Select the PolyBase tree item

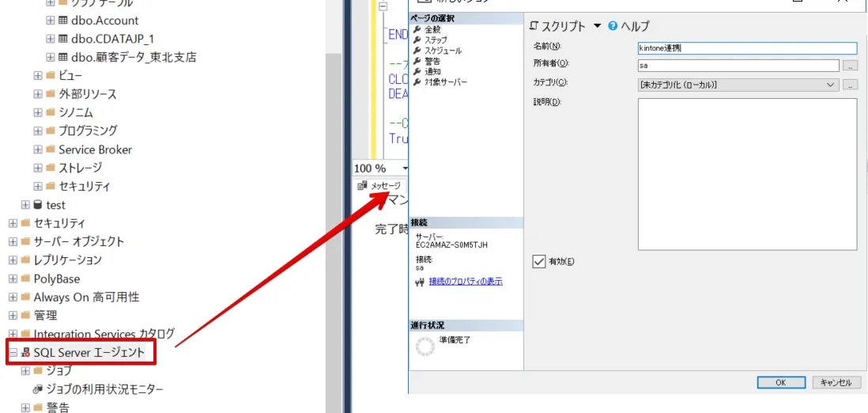coord(56,278)
